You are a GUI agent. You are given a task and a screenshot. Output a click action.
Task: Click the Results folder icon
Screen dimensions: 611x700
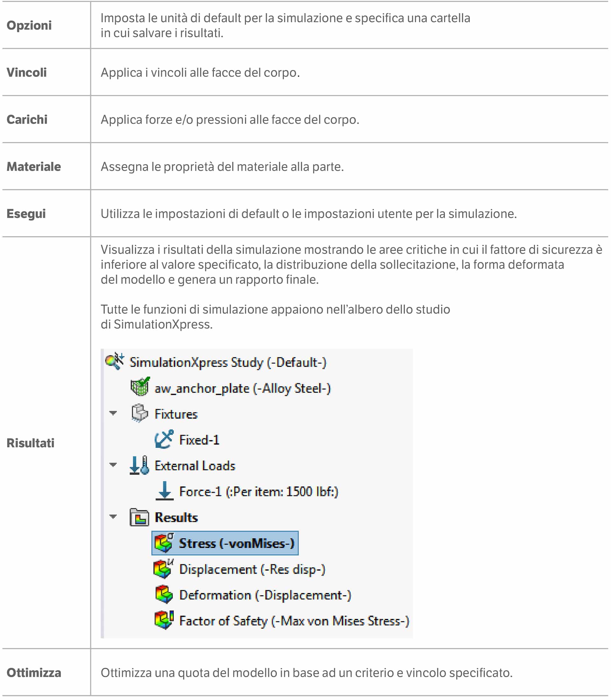point(139,518)
